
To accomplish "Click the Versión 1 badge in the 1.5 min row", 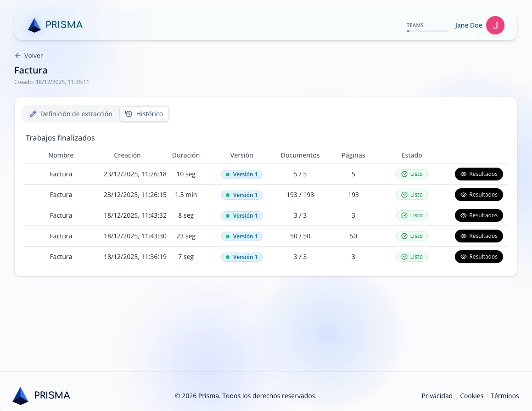I will tap(241, 195).
